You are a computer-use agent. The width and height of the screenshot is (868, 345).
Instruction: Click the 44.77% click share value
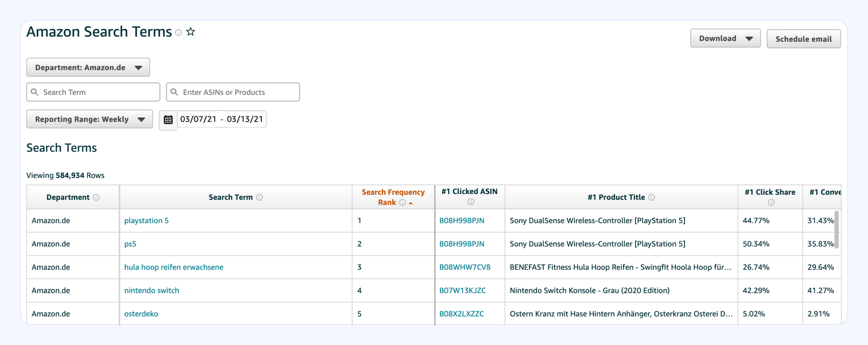[x=756, y=220]
